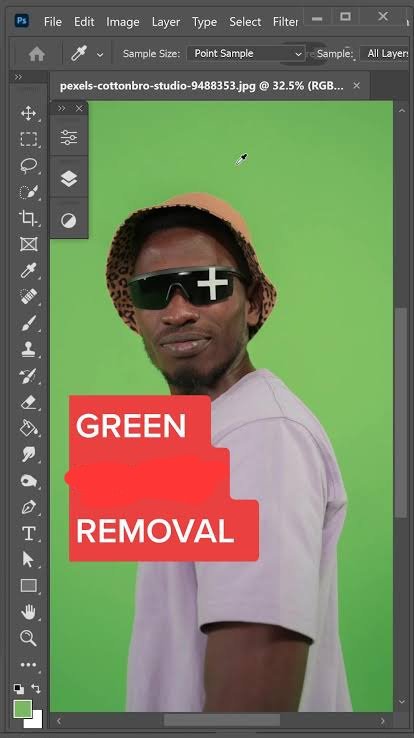Open the Adjustments panel icon

pos(69,220)
